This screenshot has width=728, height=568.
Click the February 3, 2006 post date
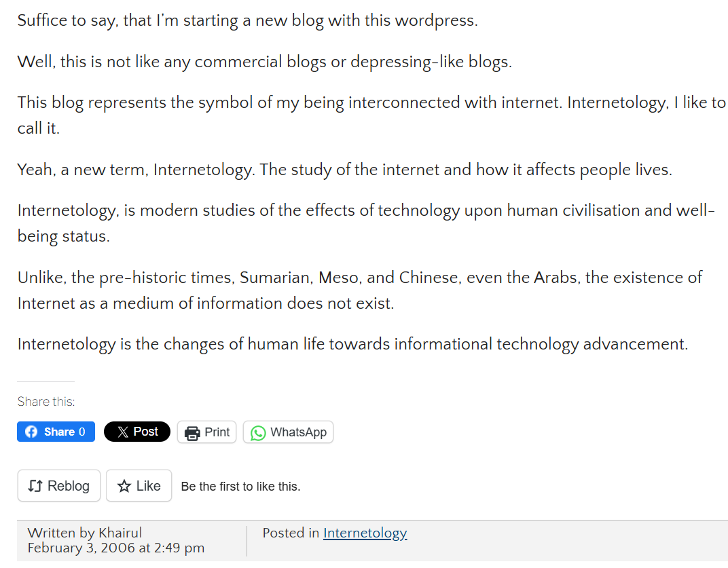tap(115, 548)
